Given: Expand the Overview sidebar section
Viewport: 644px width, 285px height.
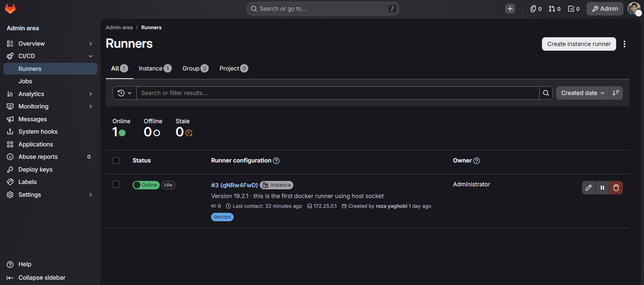Looking at the screenshot, I should point(50,44).
